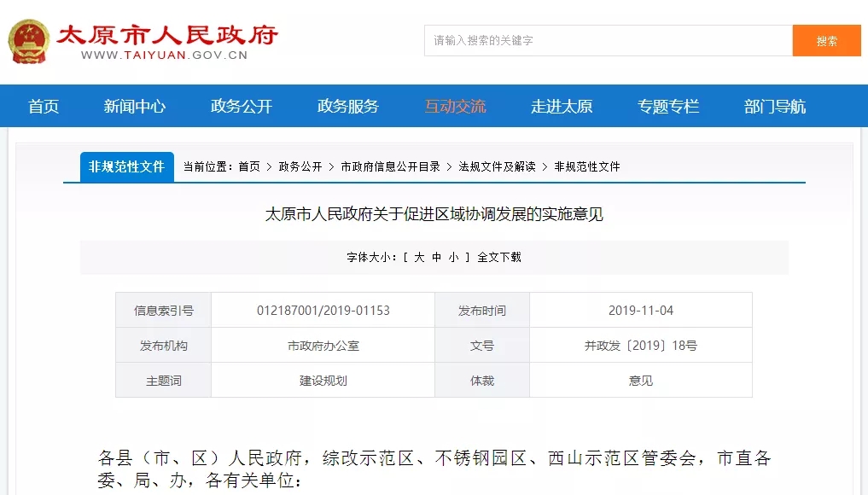Click the 全文下载 download link
The width and height of the screenshot is (868, 495).
pos(499,257)
